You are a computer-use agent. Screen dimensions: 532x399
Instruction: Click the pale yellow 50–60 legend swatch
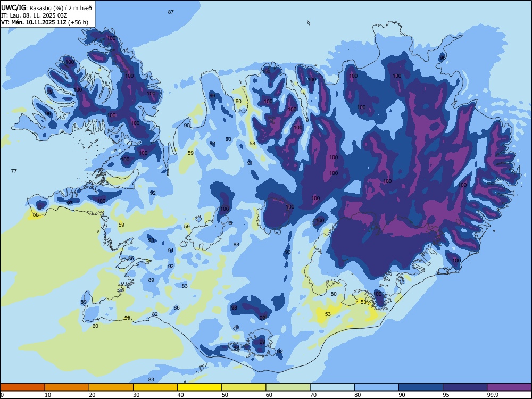[244, 387]
